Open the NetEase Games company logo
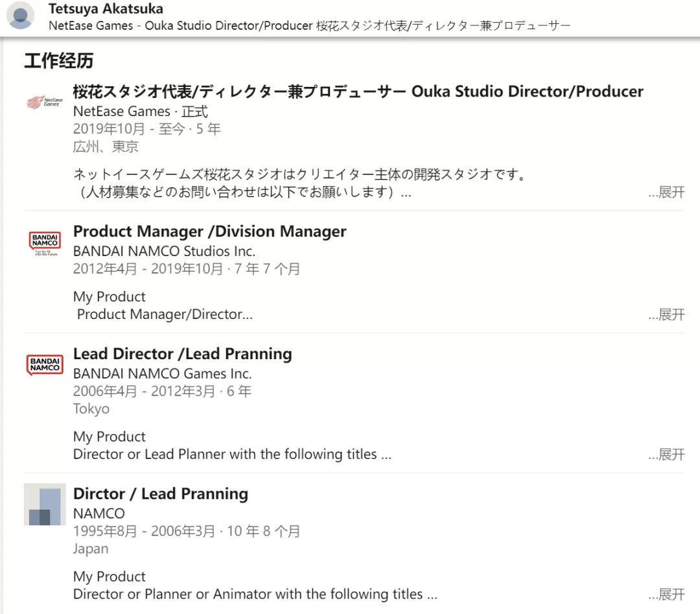This screenshot has width=700, height=614. (45, 102)
